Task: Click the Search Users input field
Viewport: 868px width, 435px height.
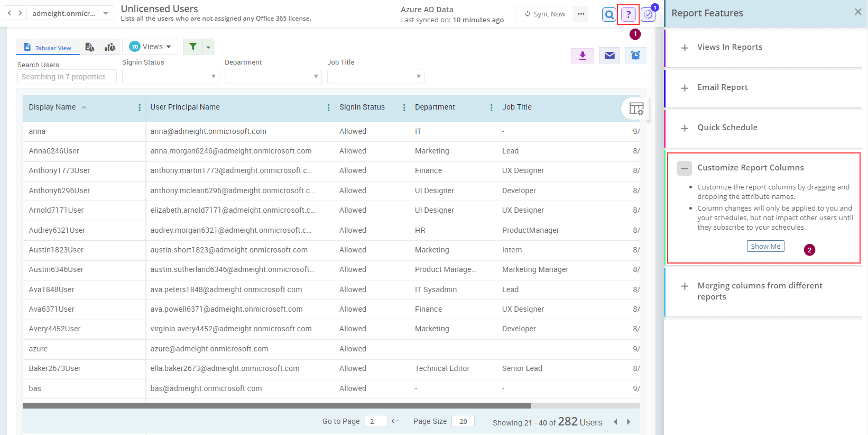Action: tap(67, 77)
